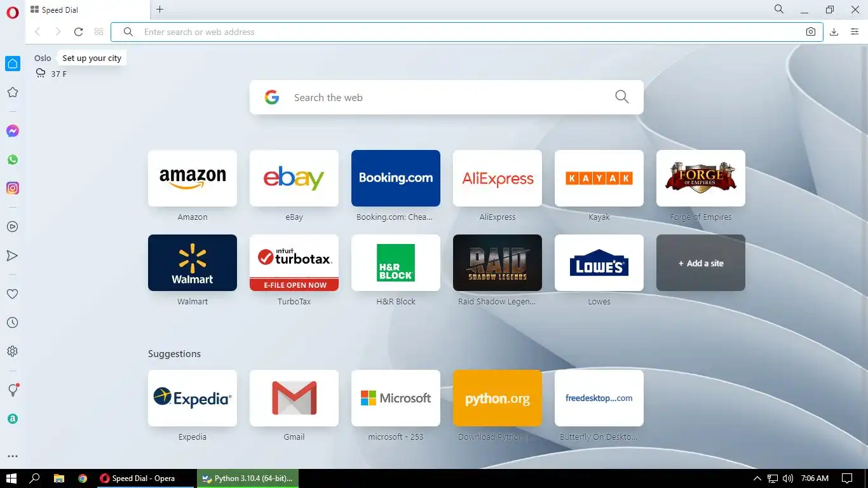This screenshot has width=868, height=488.
Task: Open the H&R Block tile
Action: pyautogui.click(x=396, y=262)
